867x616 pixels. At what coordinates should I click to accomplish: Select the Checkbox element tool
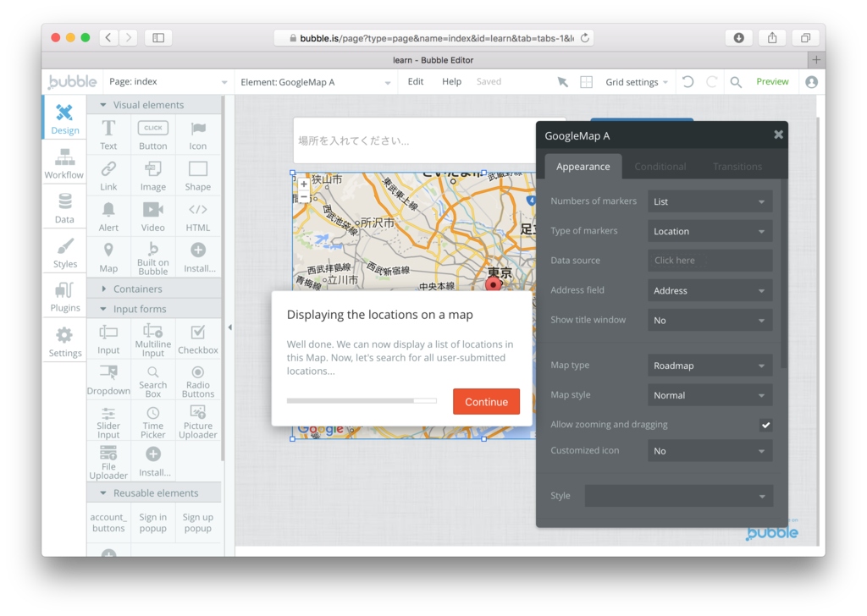tap(198, 340)
